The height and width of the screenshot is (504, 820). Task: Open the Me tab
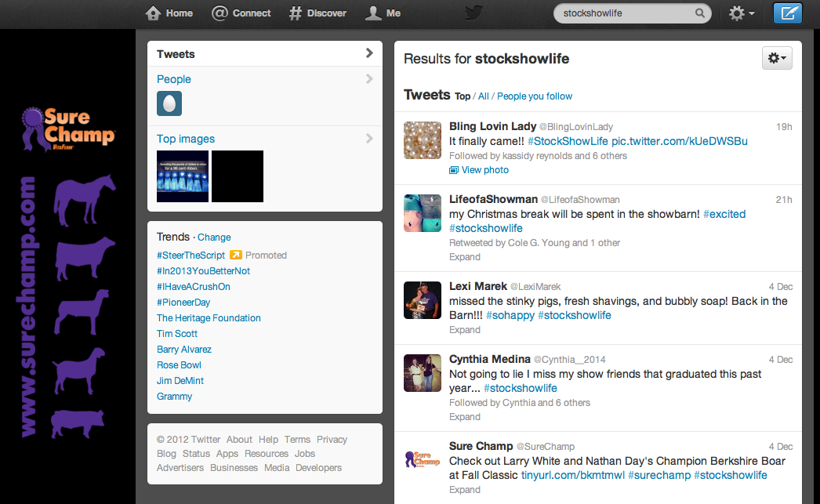click(x=383, y=13)
